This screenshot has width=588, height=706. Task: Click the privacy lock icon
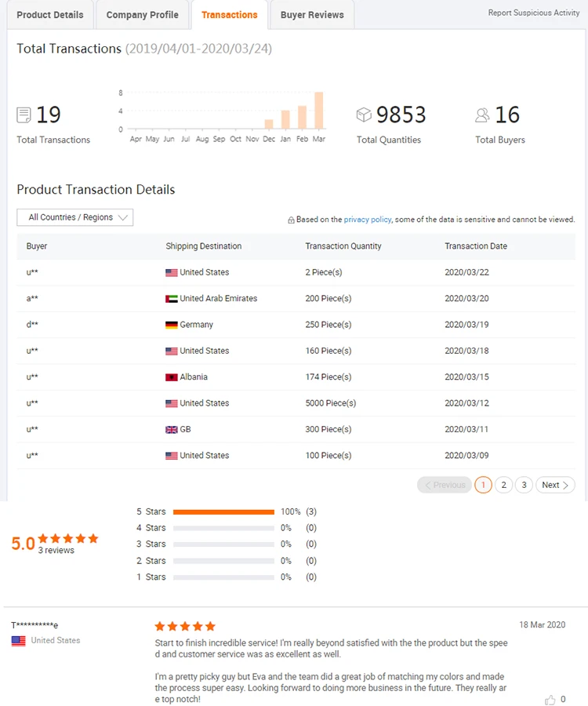coord(291,220)
